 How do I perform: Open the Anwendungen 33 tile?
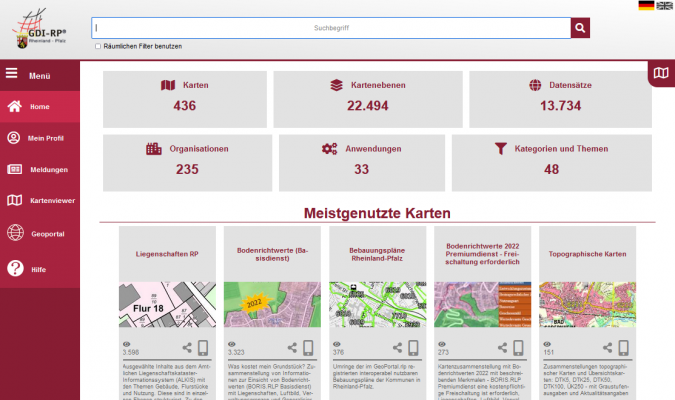[x=362, y=163]
